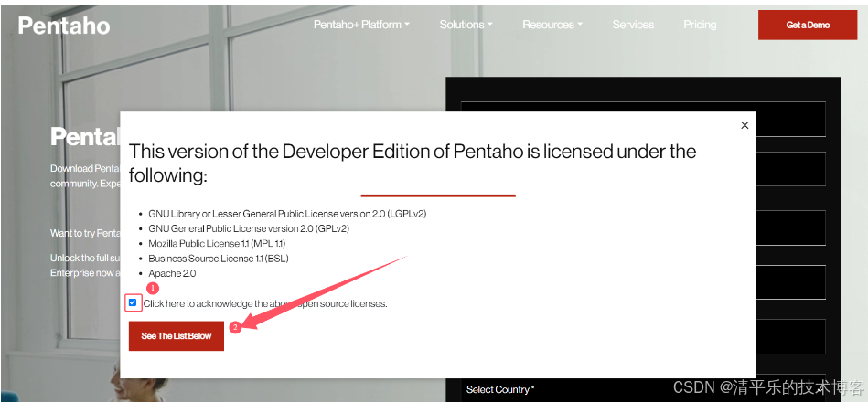This screenshot has height=402, width=868.
Task: Expand the Solutions dropdown menu
Action: (x=466, y=25)
